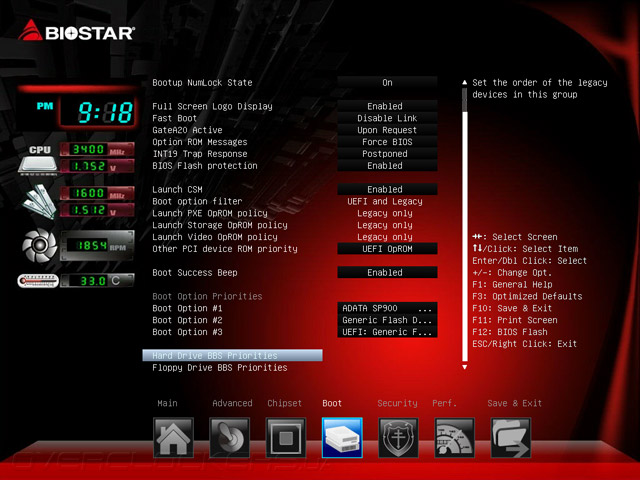Change Other PCI device ROM priority UEFI OpROM
The height and width of the screenshot is (480, 640).
(387, 249)
